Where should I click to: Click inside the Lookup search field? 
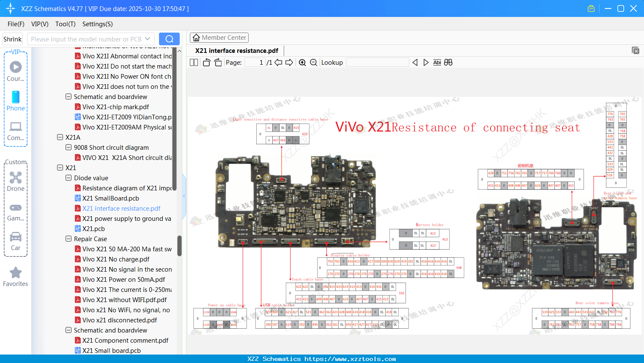click(x=377, y=62)
